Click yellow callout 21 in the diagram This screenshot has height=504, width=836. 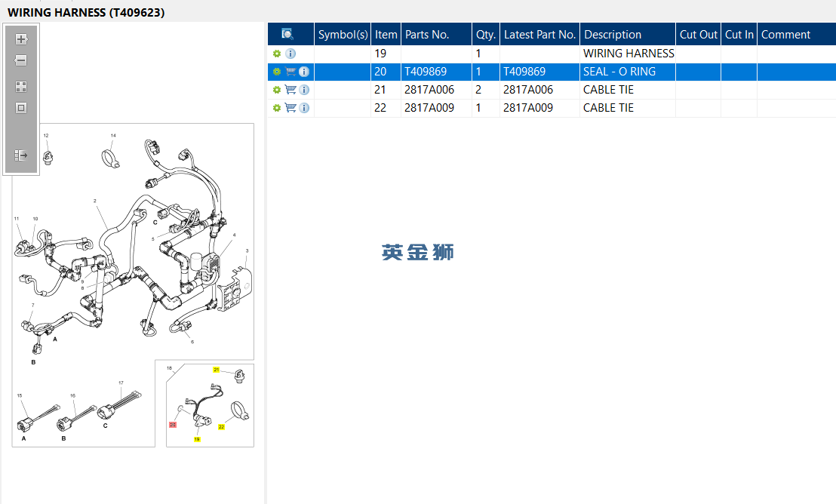pos(216,370)
